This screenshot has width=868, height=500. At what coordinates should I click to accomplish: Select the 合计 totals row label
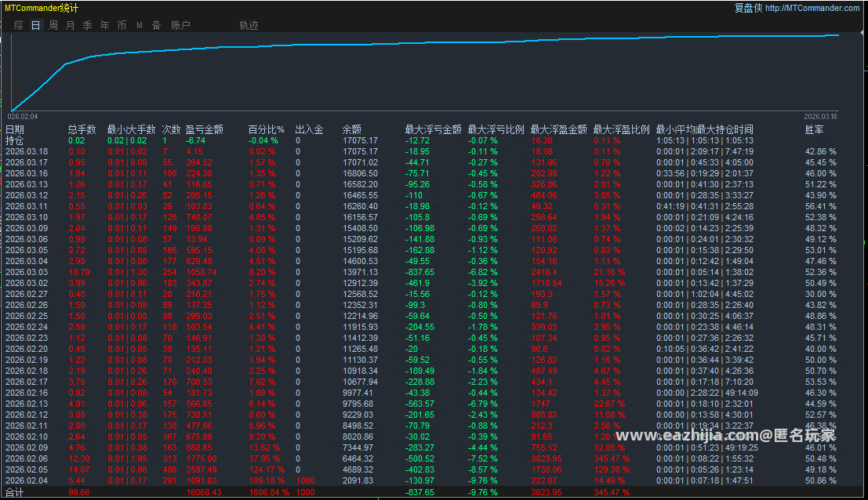tap(15, 492)
